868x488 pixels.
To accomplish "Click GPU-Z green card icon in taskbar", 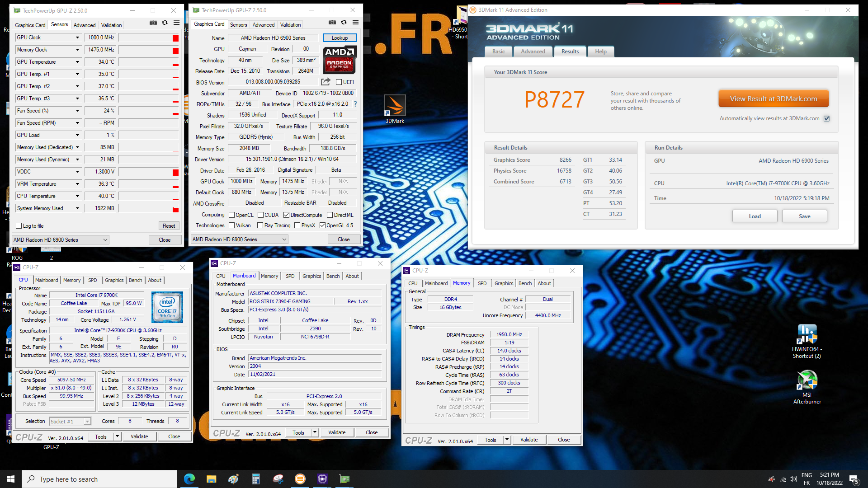I will (x=344, y=479).
